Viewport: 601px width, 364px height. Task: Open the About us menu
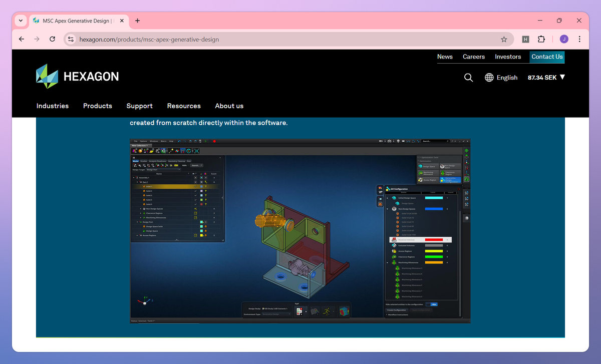coord(229,106)
